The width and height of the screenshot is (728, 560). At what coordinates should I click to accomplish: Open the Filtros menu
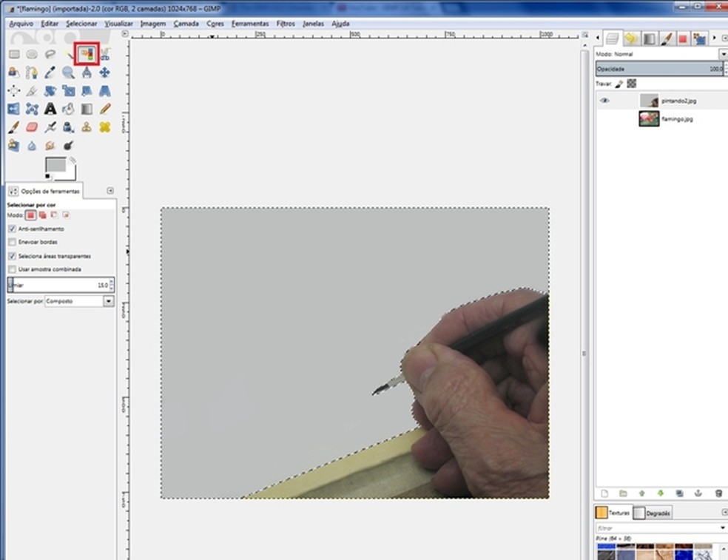pos(286,24)
